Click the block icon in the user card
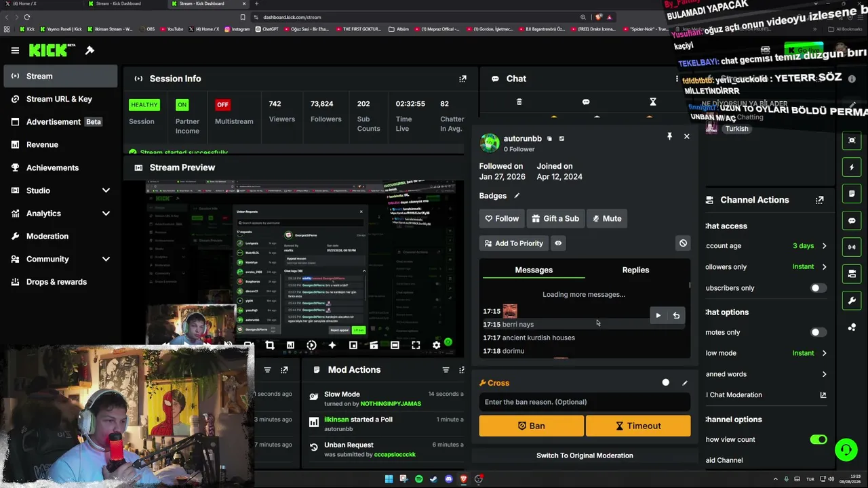This screenshot has width=868, height=488. click(683, 243)
